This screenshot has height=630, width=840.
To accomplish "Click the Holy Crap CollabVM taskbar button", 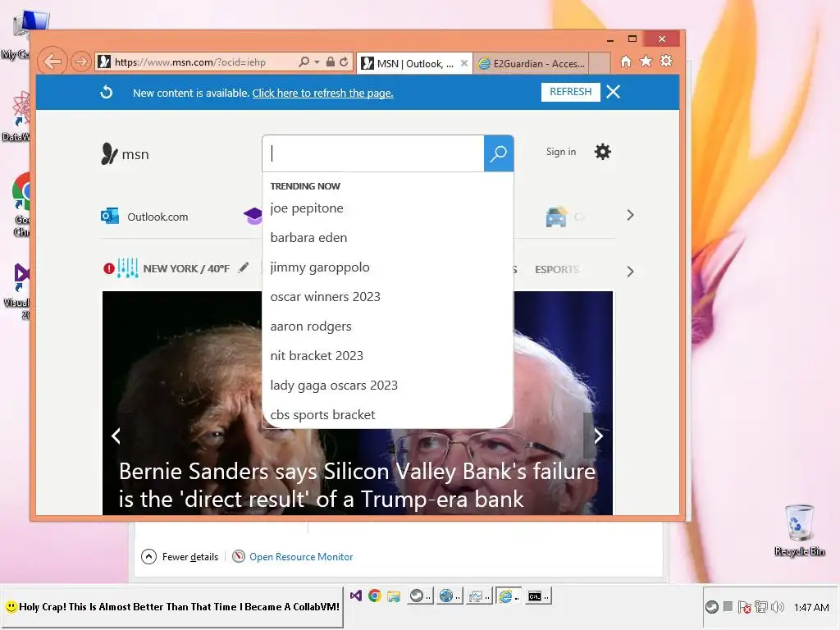I will (172, 607).
